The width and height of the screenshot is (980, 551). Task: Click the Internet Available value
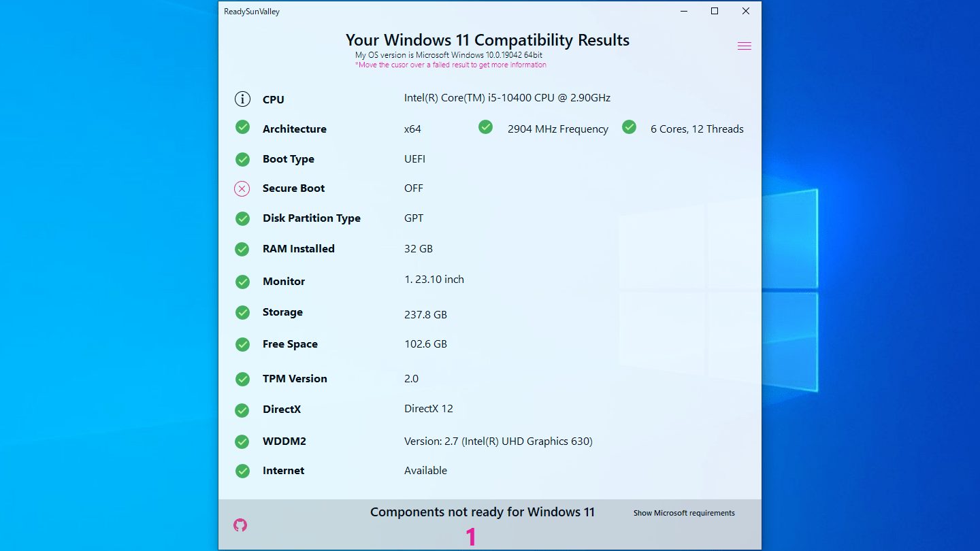(425, 471)
